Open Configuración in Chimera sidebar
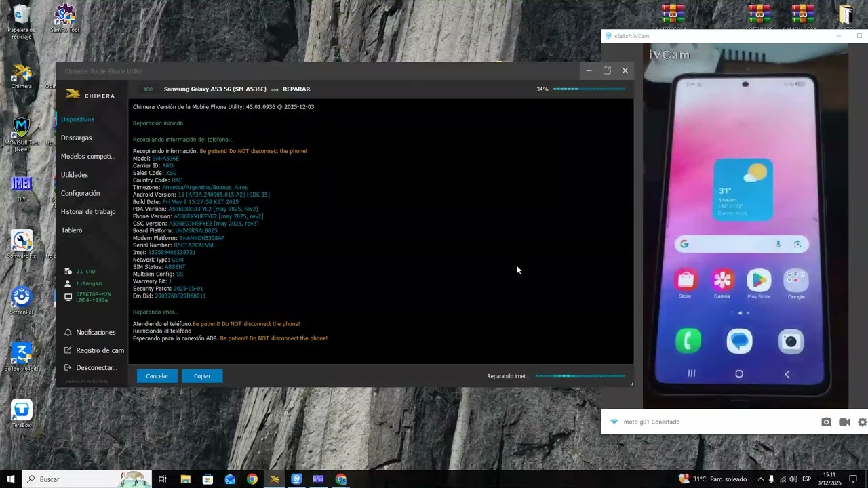The image size is (868, 488). 80,193
